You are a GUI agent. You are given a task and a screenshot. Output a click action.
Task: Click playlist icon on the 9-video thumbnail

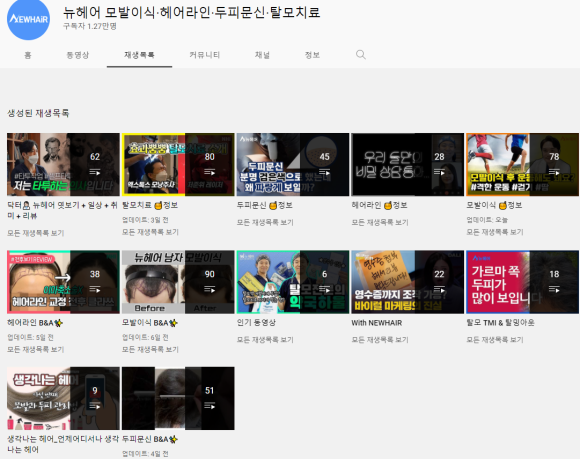pyautogui.click(x=95, y=406)
